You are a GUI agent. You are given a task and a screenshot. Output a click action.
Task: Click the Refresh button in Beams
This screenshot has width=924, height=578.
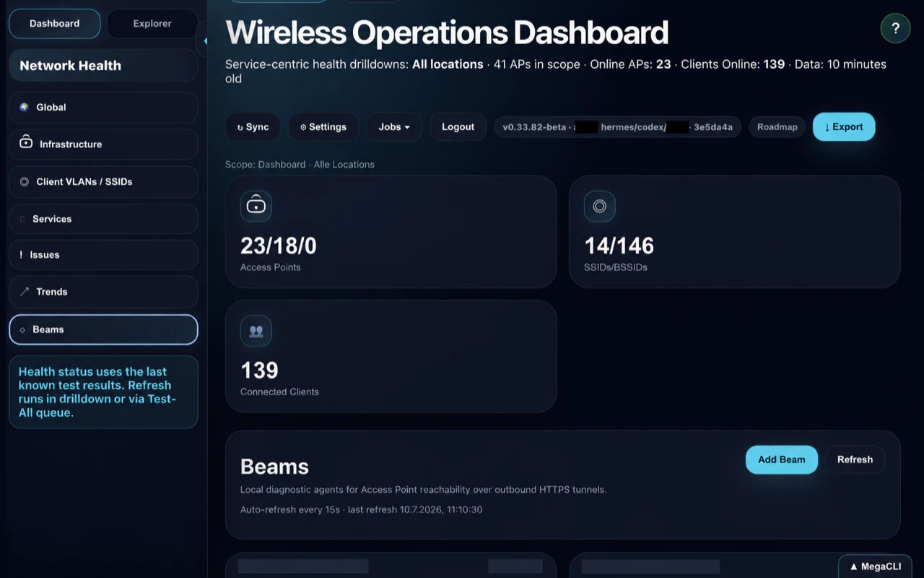(x=855, y=460)
